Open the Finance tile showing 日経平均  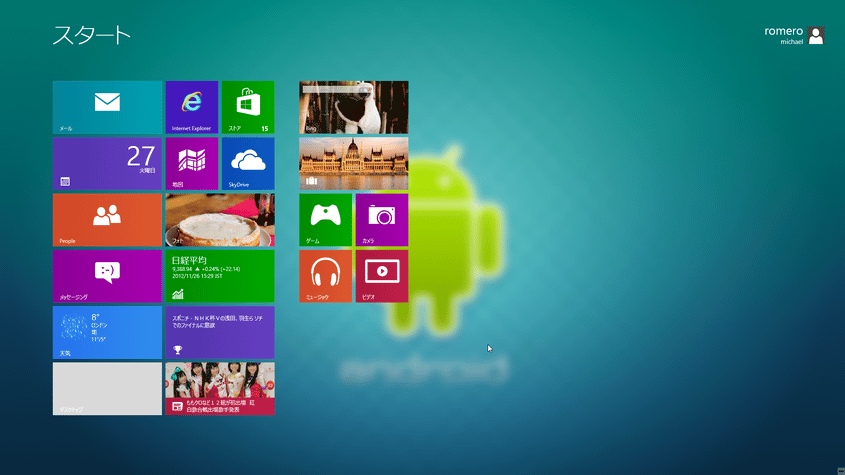point(220,276)
